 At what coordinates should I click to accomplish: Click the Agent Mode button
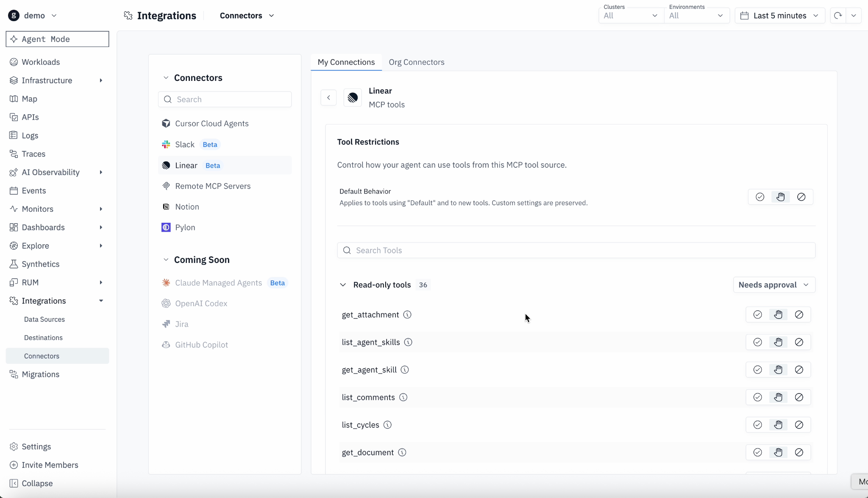pyautogui.click(x=57, y=39)
